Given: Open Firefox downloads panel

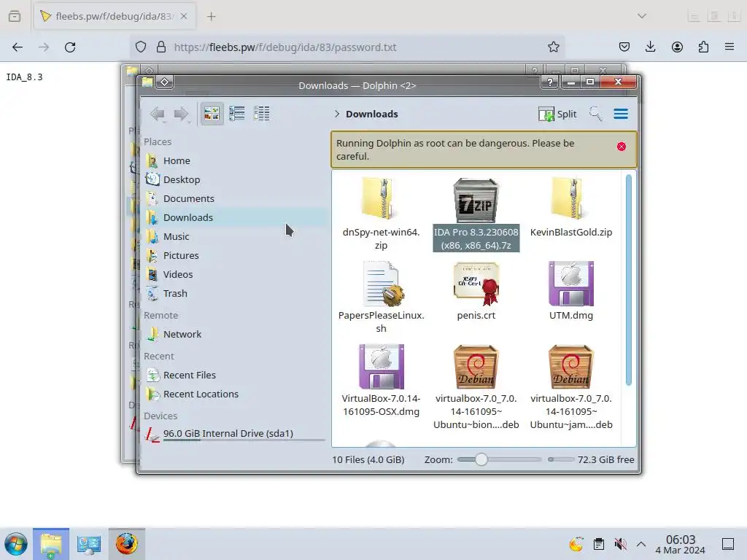Looking at the screenshot, I should [650, 47].
